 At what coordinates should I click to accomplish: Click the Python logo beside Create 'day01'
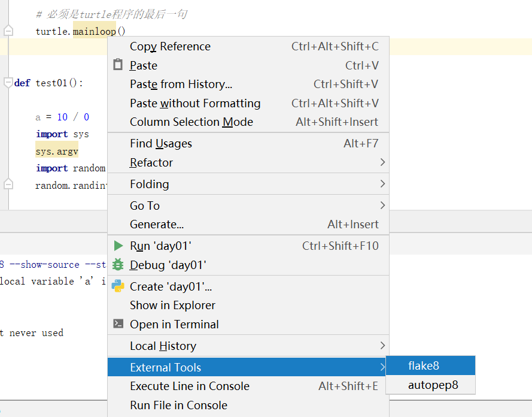pyautogui.click(x=117, y=286)
